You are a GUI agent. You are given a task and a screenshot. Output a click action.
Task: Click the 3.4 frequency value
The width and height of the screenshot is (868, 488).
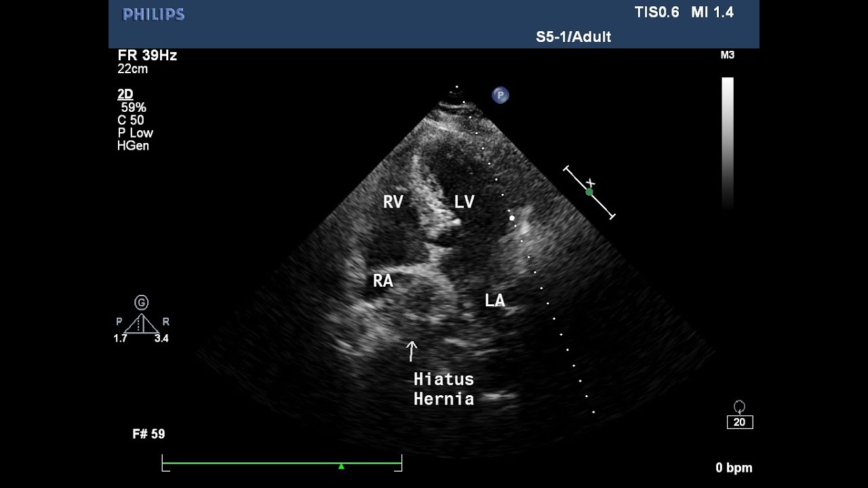[161, 339]
